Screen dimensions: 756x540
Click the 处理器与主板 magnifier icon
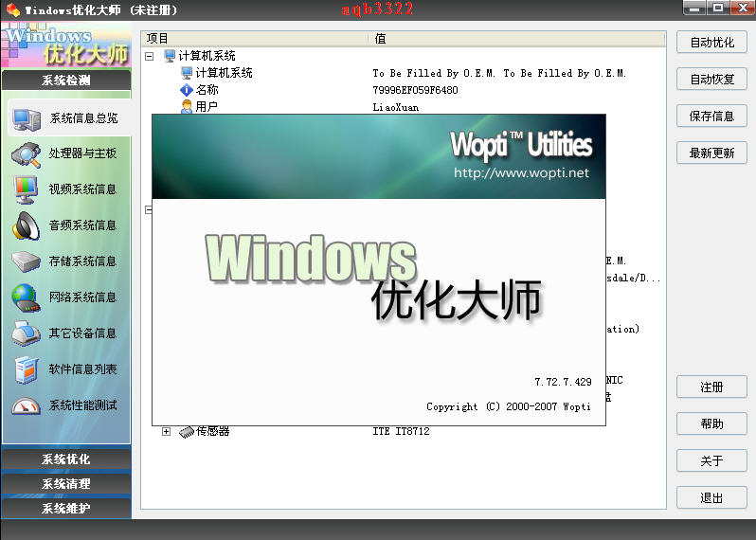(26, 154)
